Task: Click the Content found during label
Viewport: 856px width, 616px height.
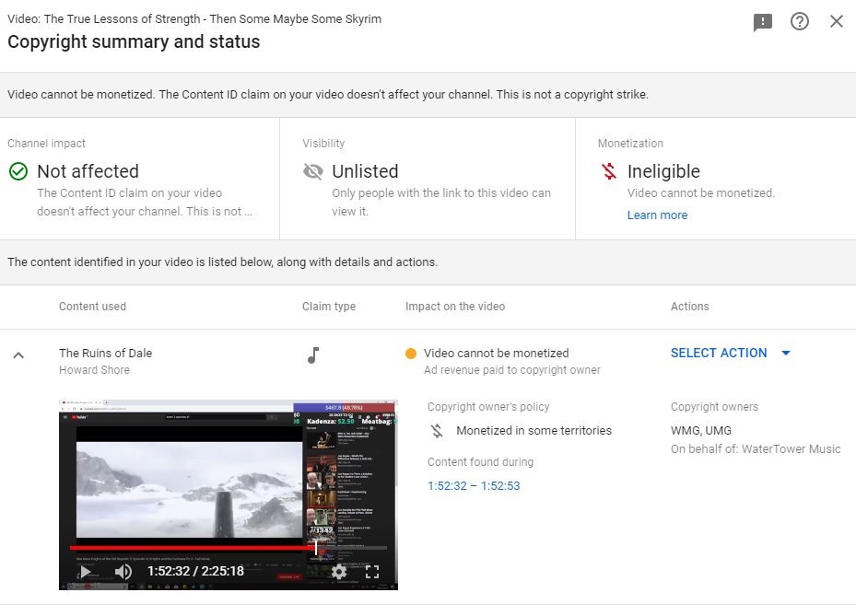Action: point(480,462)
